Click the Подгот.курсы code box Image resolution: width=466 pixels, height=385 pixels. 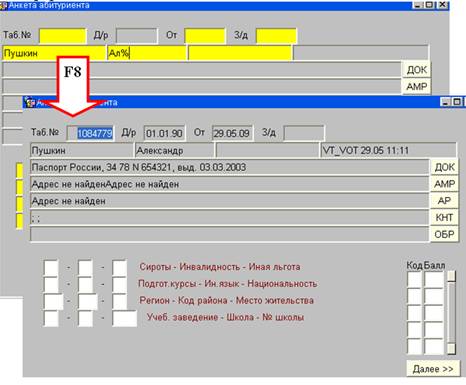(x=51, y=284)
